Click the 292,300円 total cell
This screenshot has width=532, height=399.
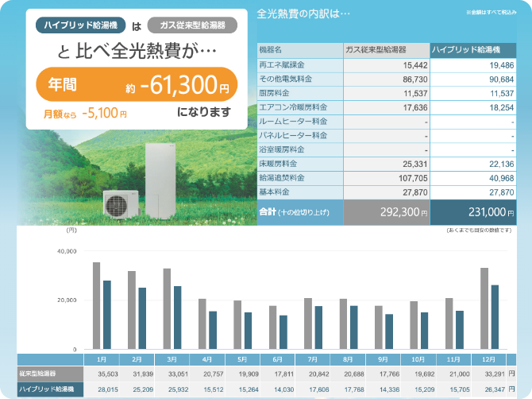pos(387,212)
